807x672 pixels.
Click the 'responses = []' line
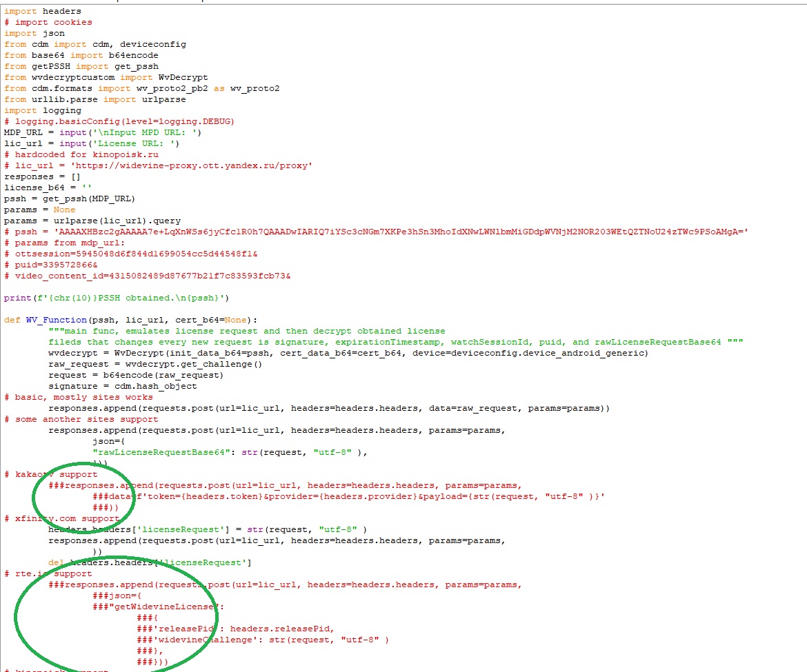[x=42, y=177]
